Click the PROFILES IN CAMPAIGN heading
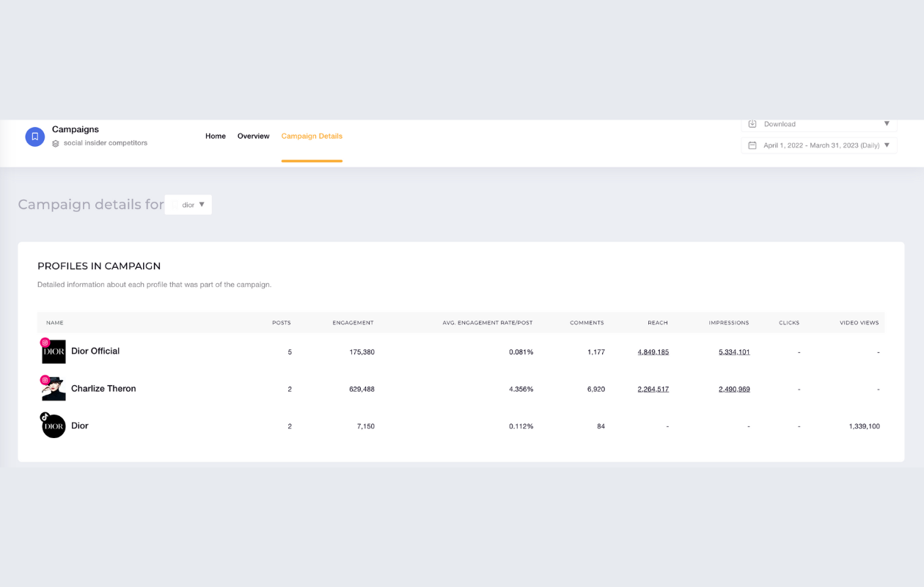 coord(99,266)
